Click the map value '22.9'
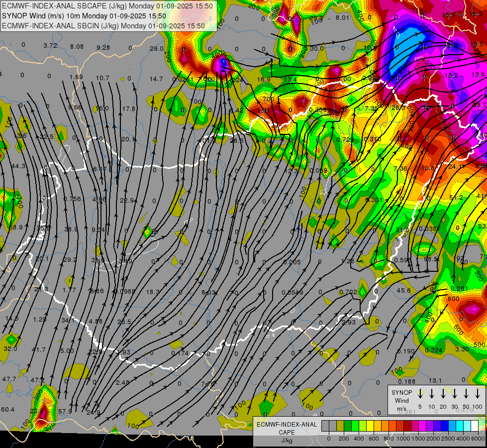This screenshot has width=487, height=448. click(x=128, y=201)
